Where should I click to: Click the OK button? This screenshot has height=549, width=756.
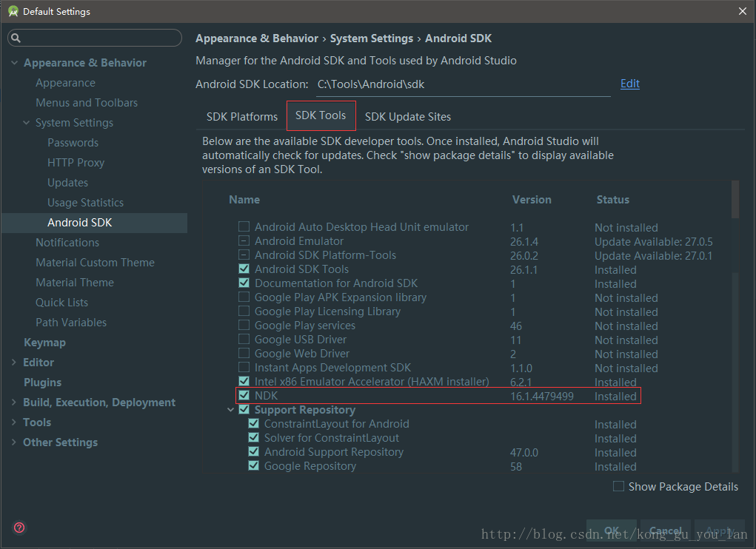612,531
